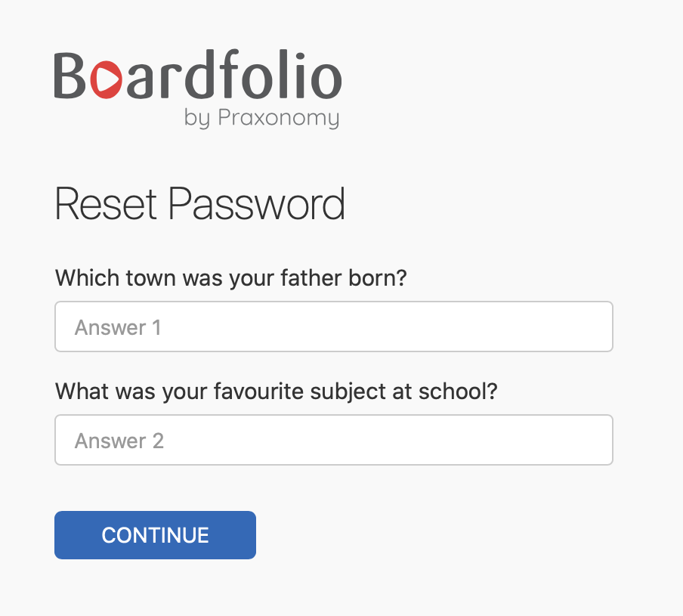Click the Reset Password heading
This screenshot has width=683, height=616.
click(x=200, y=203)
